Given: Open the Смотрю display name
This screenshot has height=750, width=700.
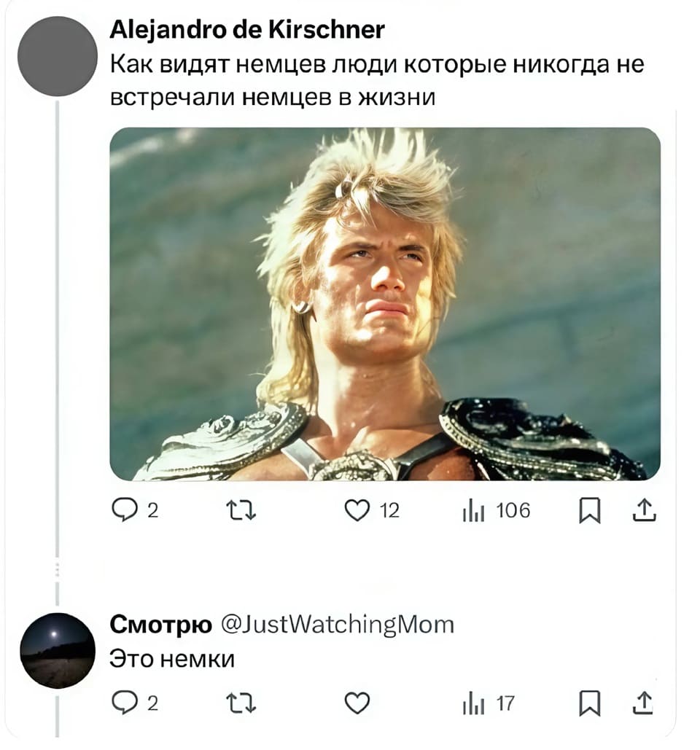Looking at the screenshot, I should (x=160, y=625).
